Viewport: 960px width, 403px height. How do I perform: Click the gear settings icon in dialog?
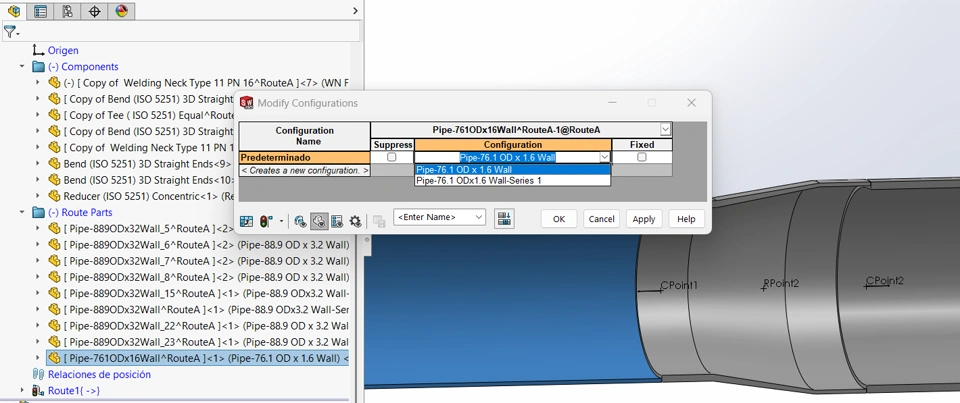tap(355, 221)
